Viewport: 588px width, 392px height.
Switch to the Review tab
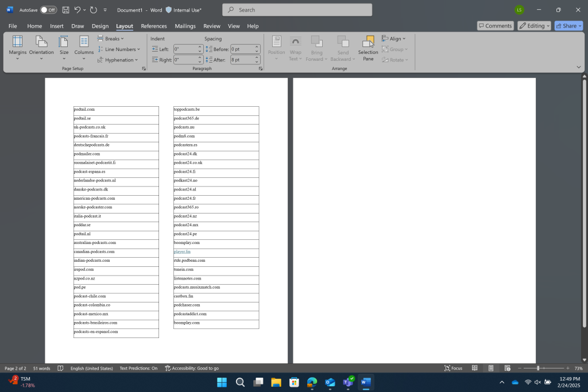(x=212, y=26)
